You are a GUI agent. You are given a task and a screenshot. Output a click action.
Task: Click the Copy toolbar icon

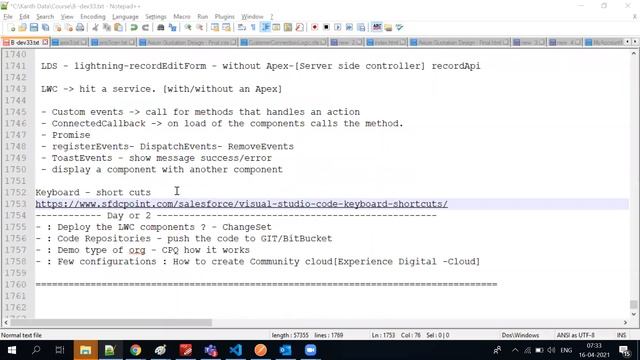pyautogui.click(x=107, y=27)
